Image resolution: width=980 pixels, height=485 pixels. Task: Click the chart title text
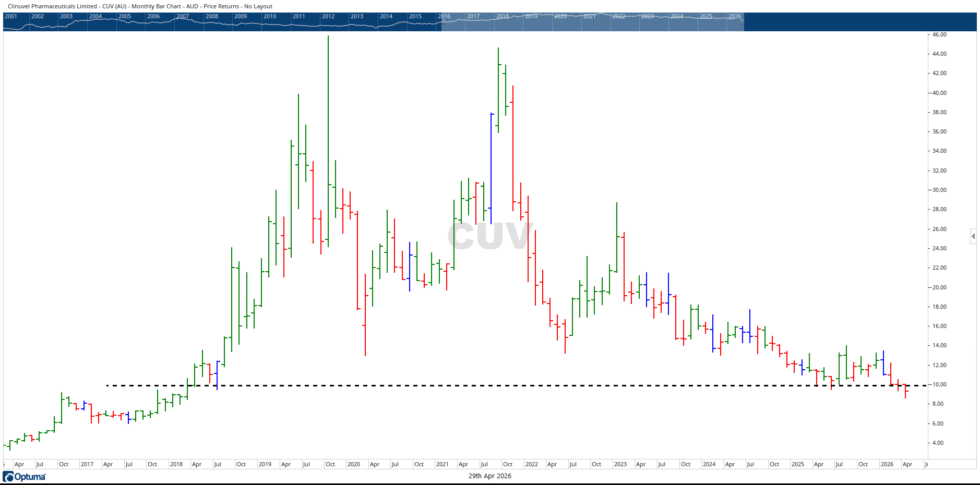pyautogui.click(x=138, y=6)
